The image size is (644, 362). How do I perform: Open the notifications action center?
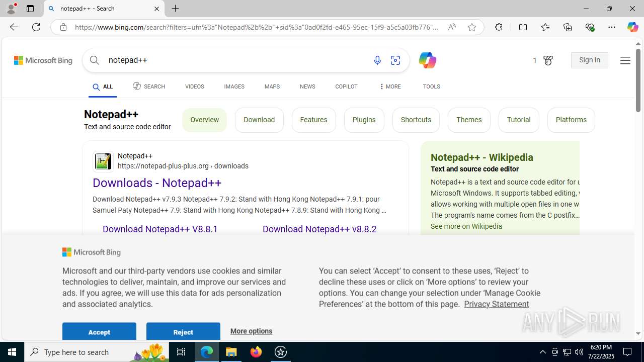628,352
